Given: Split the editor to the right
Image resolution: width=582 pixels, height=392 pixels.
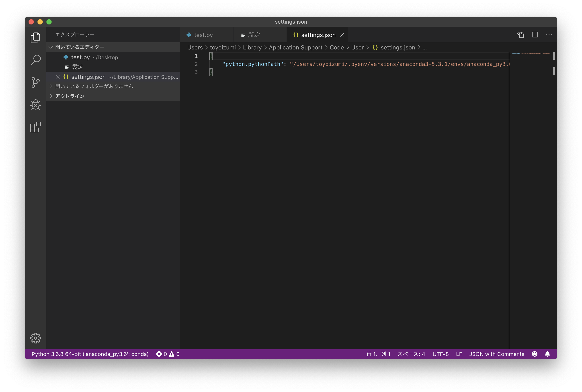Looking at the screenshot, I should (x=535, y=35).
